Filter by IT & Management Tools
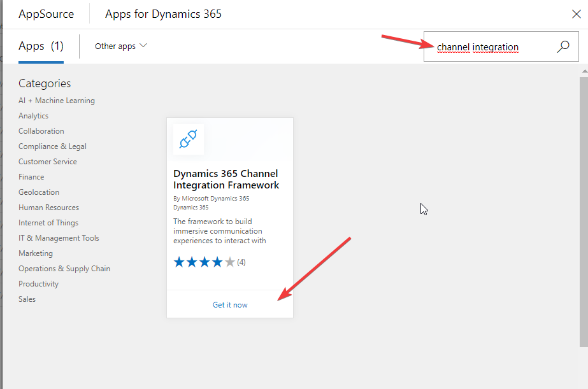The height and width of the screenshot is (389, 588). pos(59,238)
